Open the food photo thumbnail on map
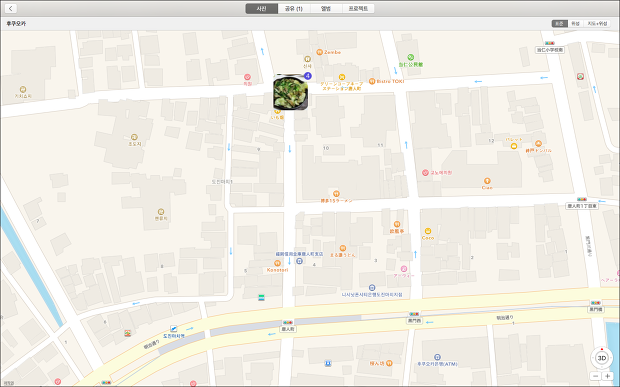The width and height of the screenshot is (620, 387). (x=290, y=93)
